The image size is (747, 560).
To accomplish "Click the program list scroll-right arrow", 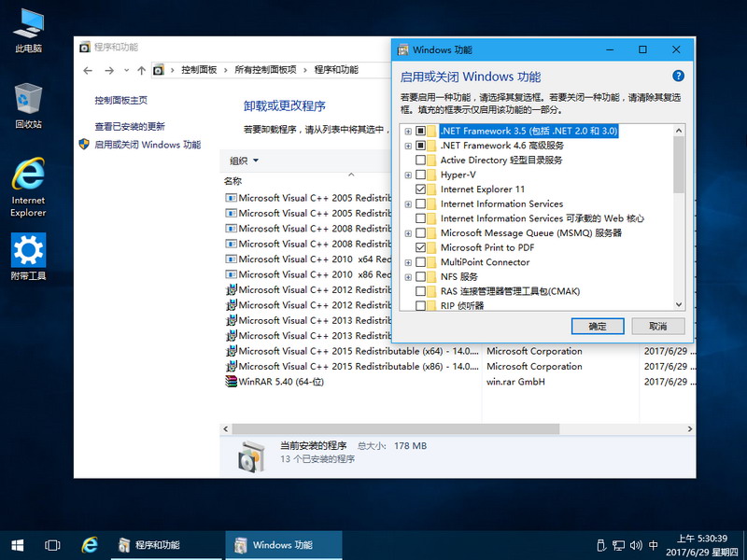I will [x=690, y=429].
